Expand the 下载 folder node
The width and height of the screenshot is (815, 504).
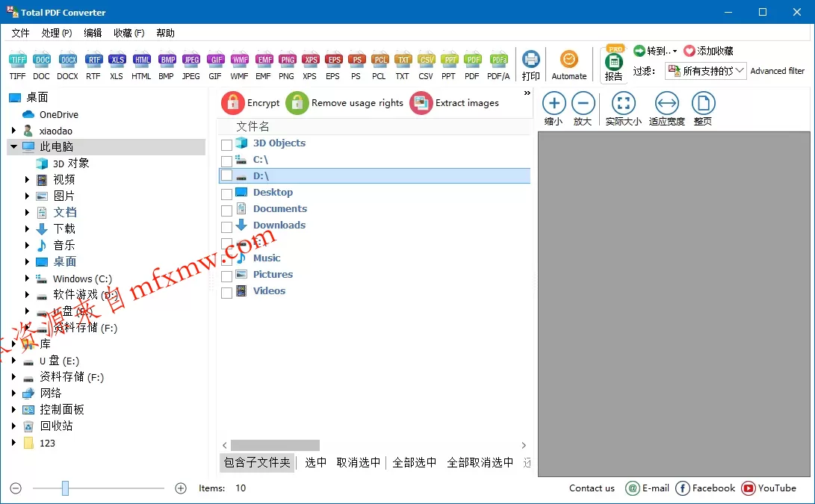point(27,228)
